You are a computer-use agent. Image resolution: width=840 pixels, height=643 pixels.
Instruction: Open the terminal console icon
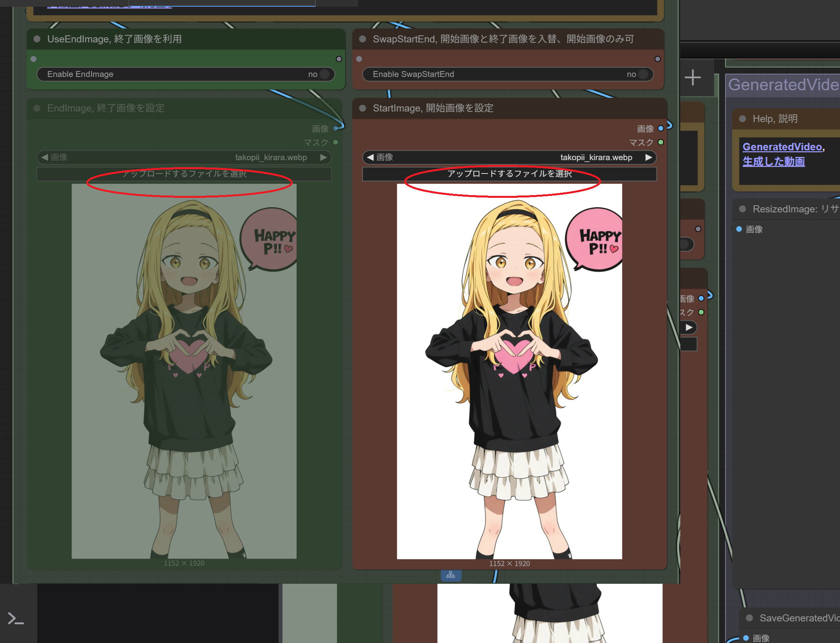[16, 619]
